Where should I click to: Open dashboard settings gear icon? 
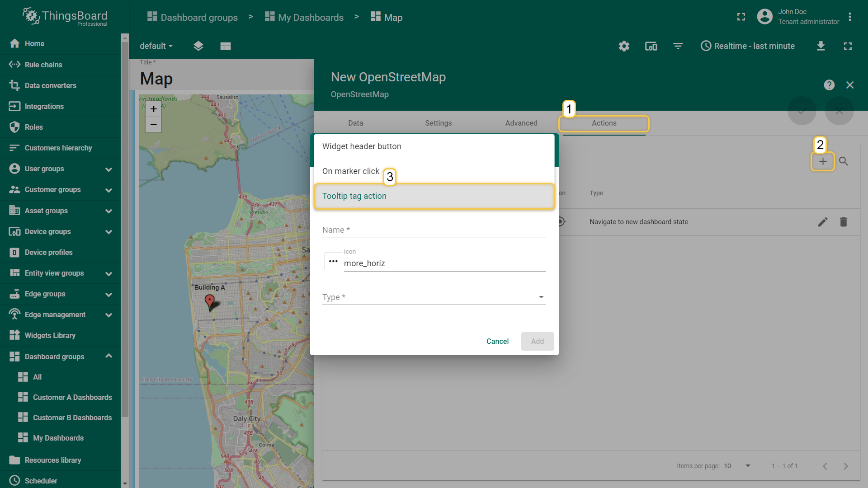pyautogui.click(x=624, y=46)
